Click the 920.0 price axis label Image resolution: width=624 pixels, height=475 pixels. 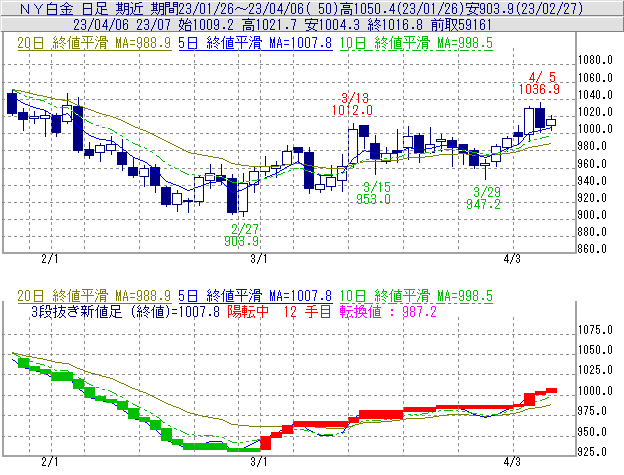[x=592, y=198]
